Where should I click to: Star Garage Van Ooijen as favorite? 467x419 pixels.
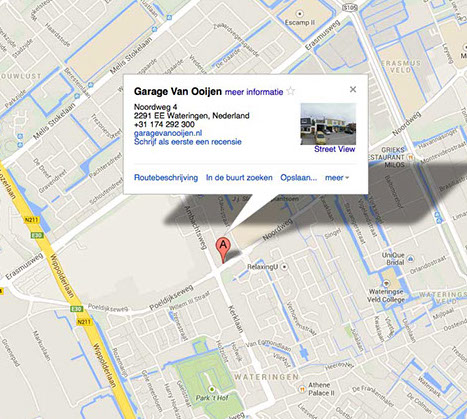291,91
